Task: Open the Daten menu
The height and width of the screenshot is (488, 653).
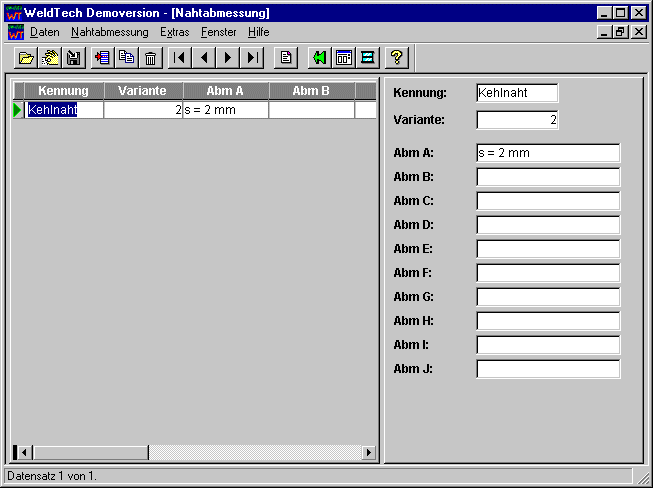Action: [x=45, y=32]
